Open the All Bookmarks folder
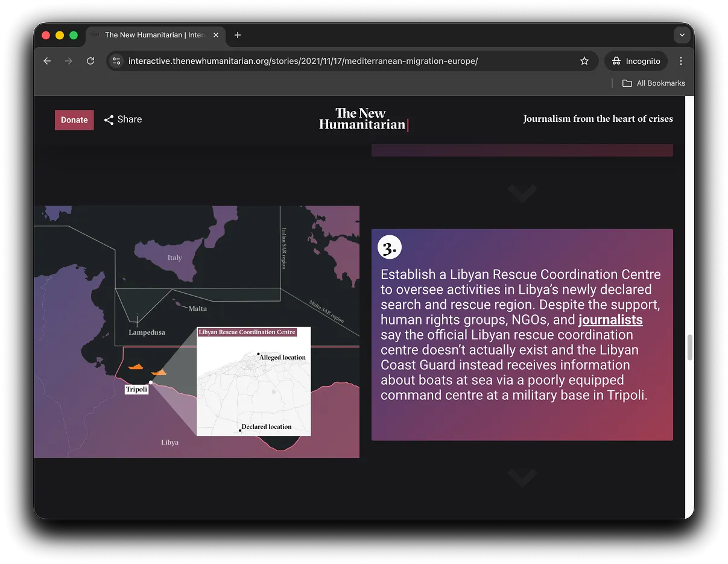 [654, 83]
